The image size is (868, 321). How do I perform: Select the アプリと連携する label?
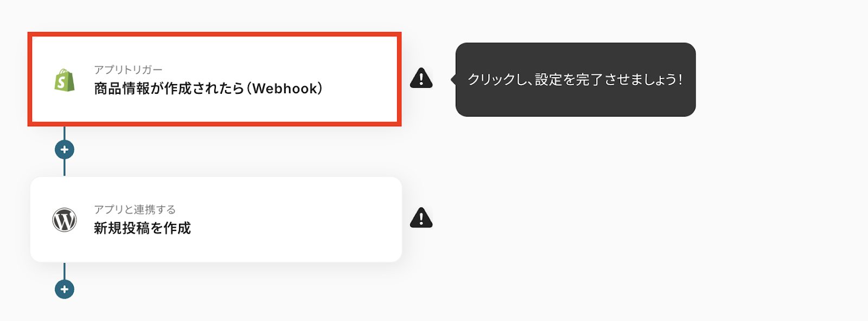tap(135, 209)
